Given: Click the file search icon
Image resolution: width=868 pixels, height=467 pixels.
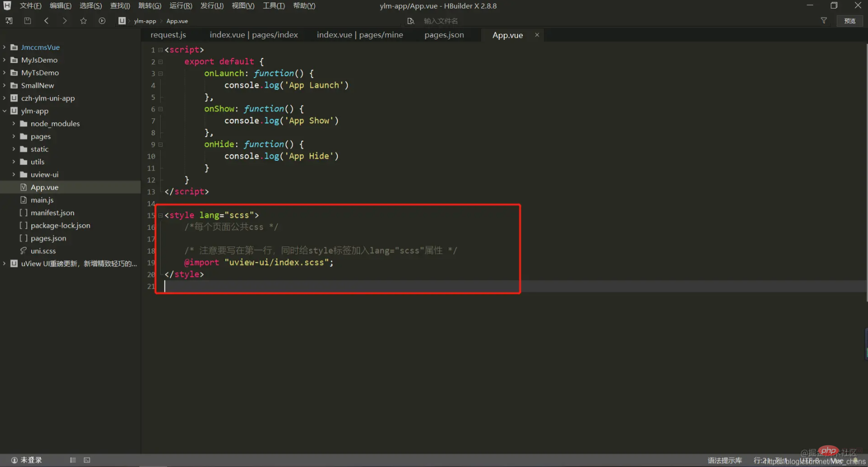Looking at the screenshot, I should pyautogui.click(x=411, y=21).
